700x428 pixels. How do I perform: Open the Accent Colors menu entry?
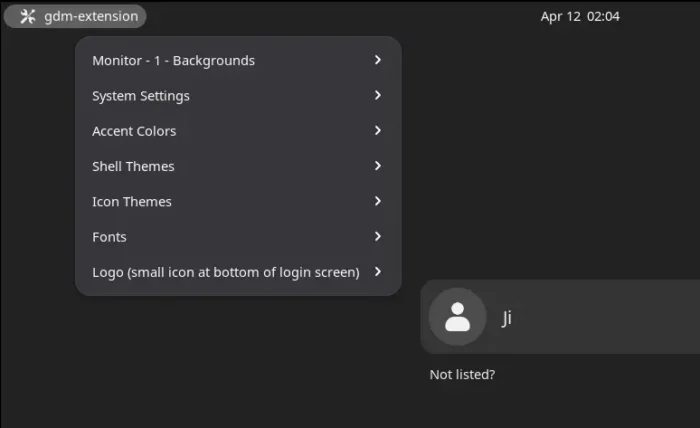[134, 131]
